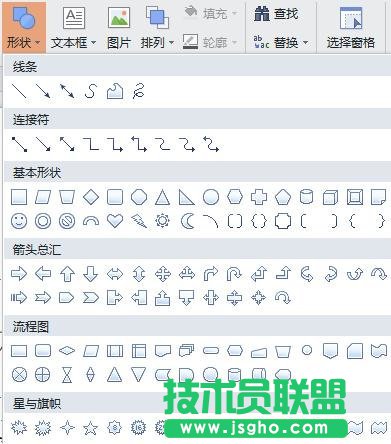
Task: Click the 图片 insert picture button
Action: [119, 27]
